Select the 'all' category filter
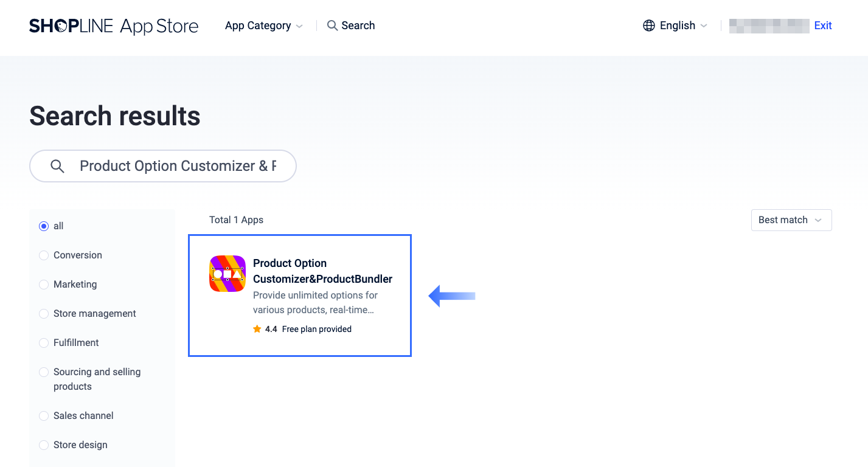This screenshot has height=467, width=868. click(43, 226)
